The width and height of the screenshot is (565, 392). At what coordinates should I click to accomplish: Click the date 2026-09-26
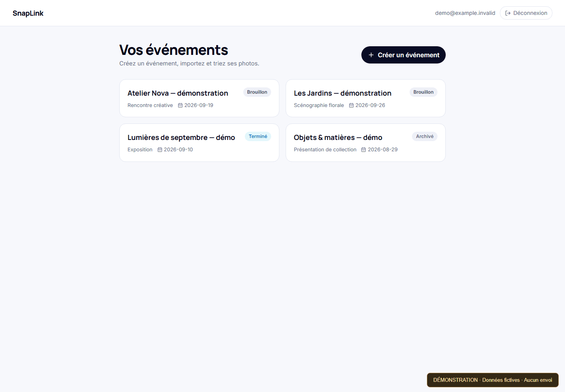pos(370,105)
